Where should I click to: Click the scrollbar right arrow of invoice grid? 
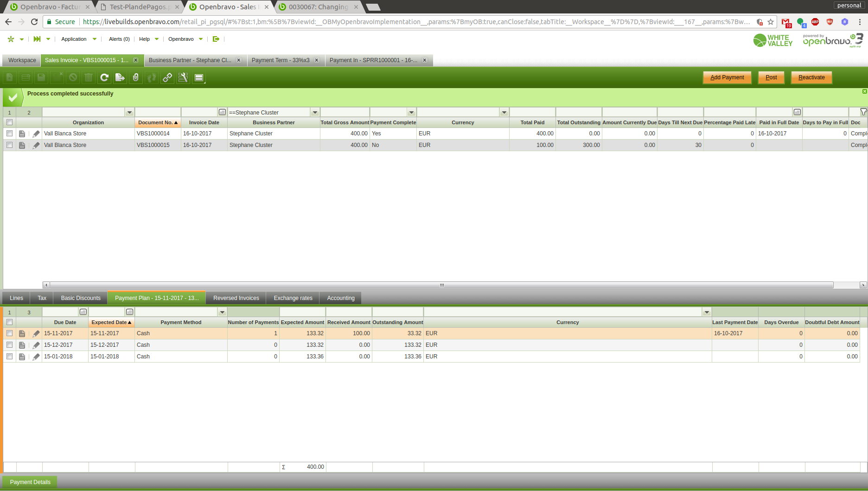pyautogui.click(x=863, y=285)
